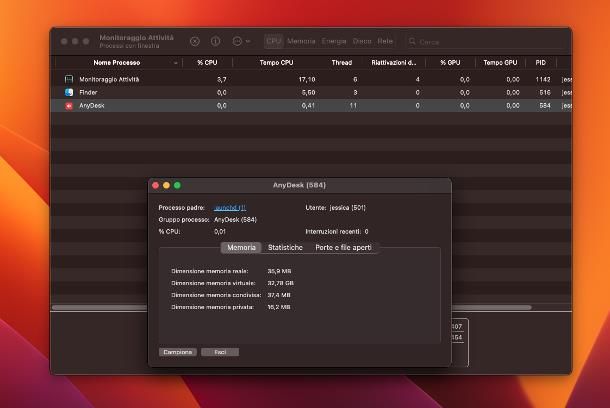The image size is (610, 408).
Task: Open the more actions ellipsis menu
Action: point(241,41)
